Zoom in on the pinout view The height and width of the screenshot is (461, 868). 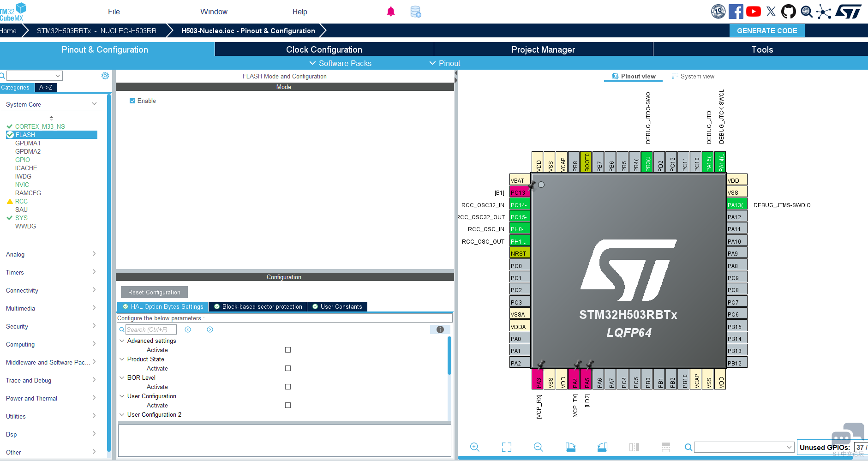[x=475, y=447]
